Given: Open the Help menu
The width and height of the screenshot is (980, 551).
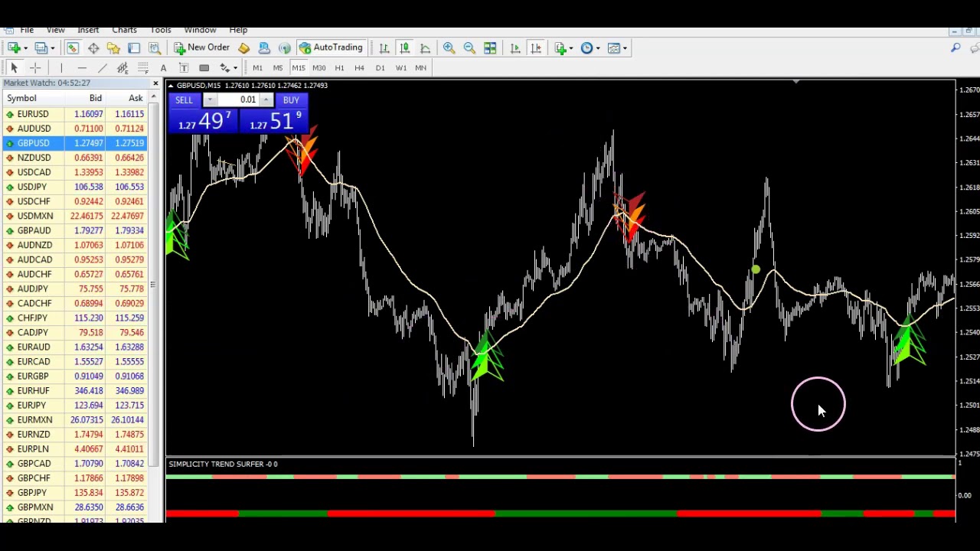Looking at the screenshot, I should [x=238, y=30].
